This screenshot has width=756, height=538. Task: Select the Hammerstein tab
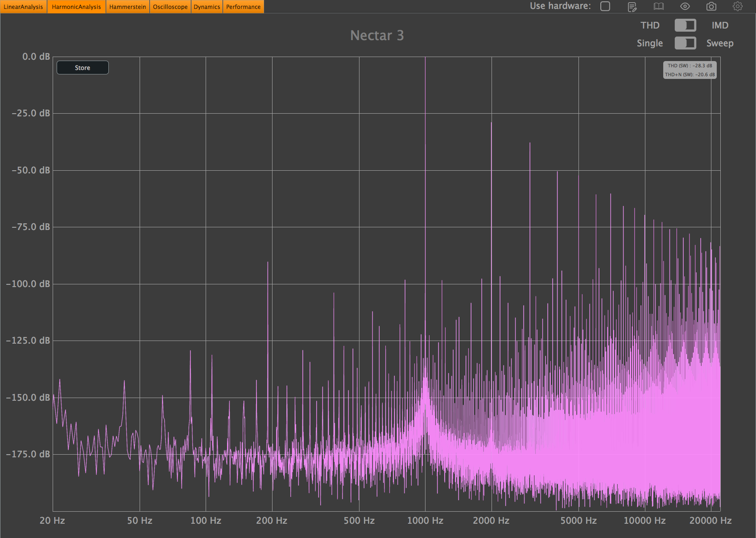pyautogui.click(x=128, y=7)
